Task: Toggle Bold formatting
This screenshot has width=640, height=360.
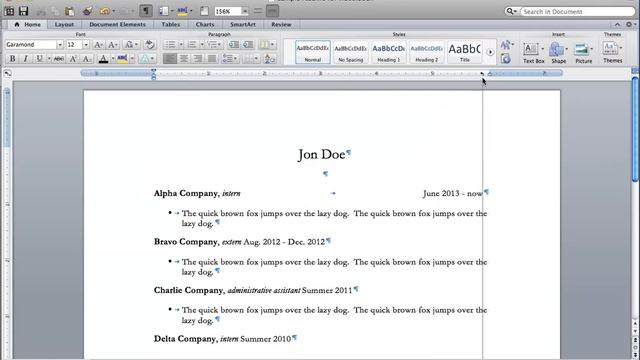Action: (x=12, y=59)
